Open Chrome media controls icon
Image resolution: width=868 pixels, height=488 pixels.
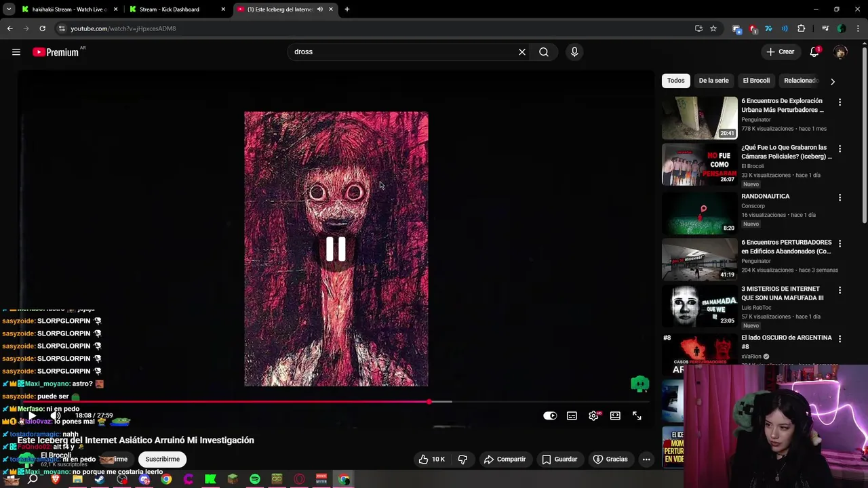(825, 28)
